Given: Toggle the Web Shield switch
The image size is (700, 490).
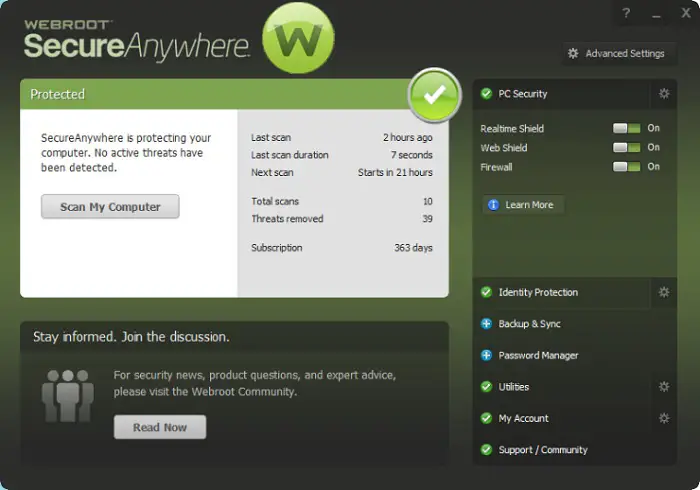Looking at the screenshot, I should (626, 148).
